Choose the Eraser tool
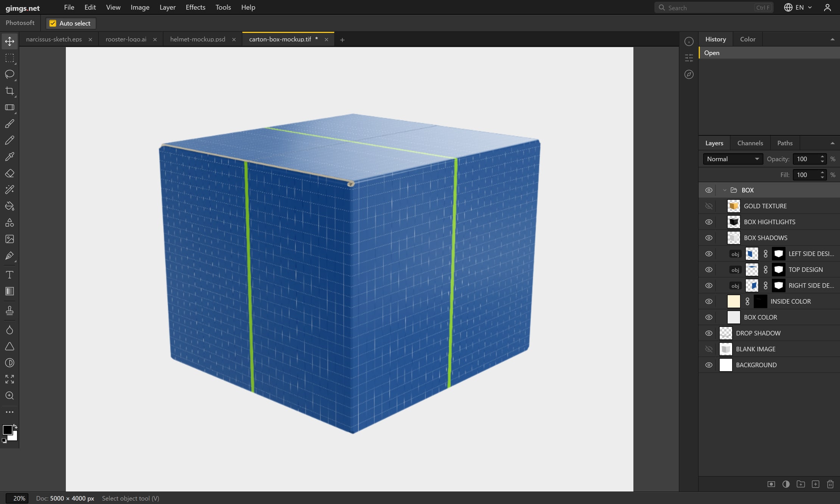 (x=9, y=173)
